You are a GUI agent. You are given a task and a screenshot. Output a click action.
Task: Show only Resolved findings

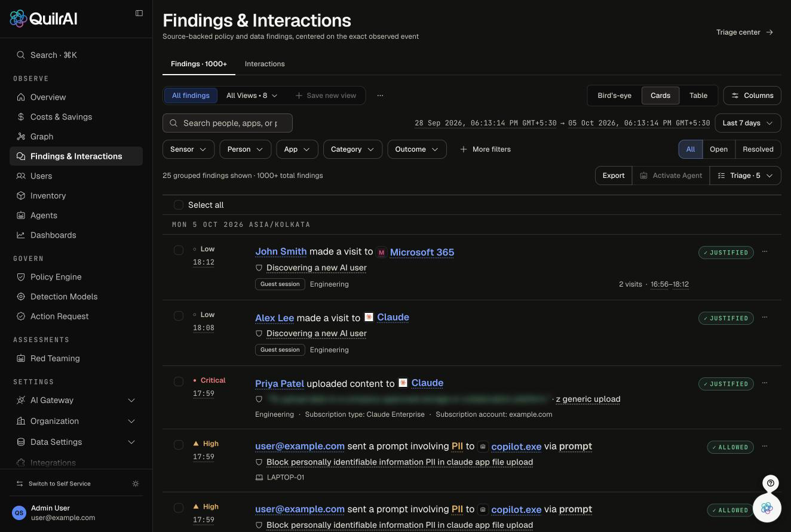point(758,149)
